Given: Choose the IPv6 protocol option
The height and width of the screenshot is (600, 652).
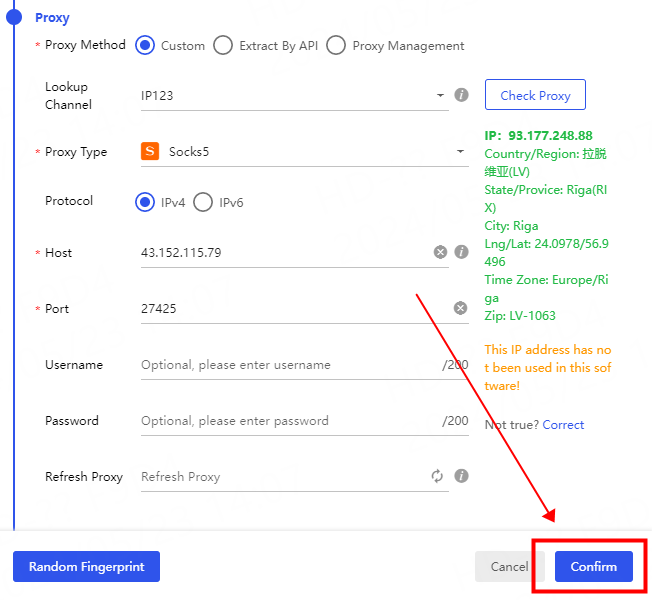Looking at the screenshot, I should pos(203,202).
